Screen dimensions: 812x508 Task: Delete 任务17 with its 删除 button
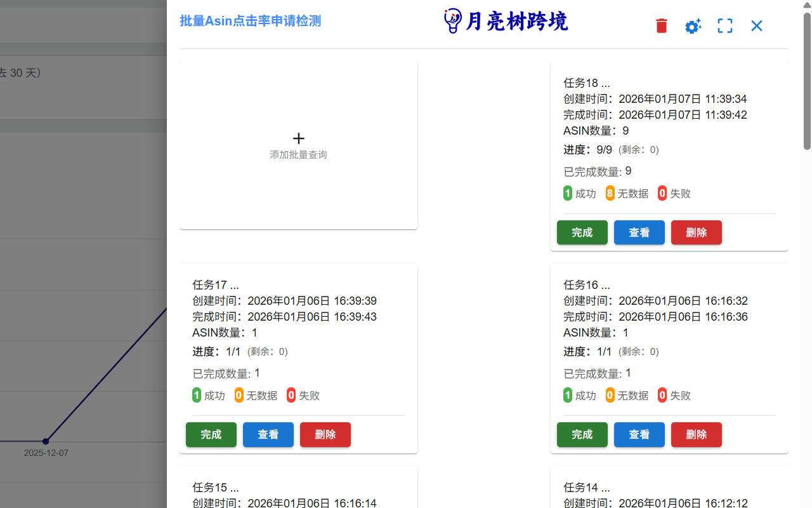click(325, 434)
